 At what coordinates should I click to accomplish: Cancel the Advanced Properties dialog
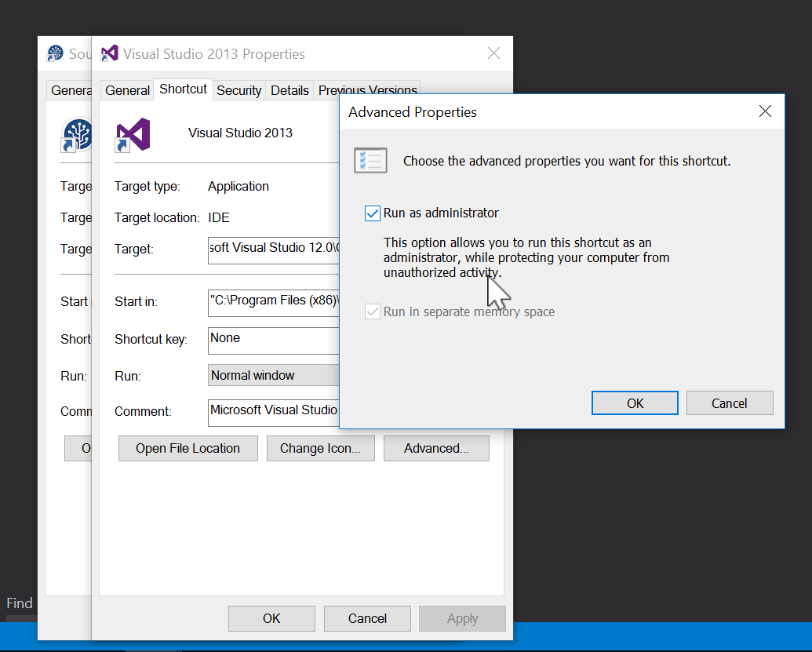click(x=729, y=403)
